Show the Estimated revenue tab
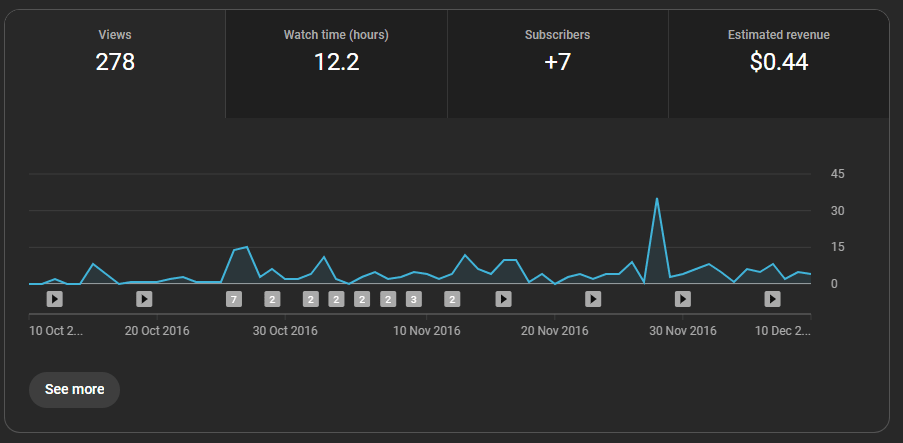 coord(779,64)
